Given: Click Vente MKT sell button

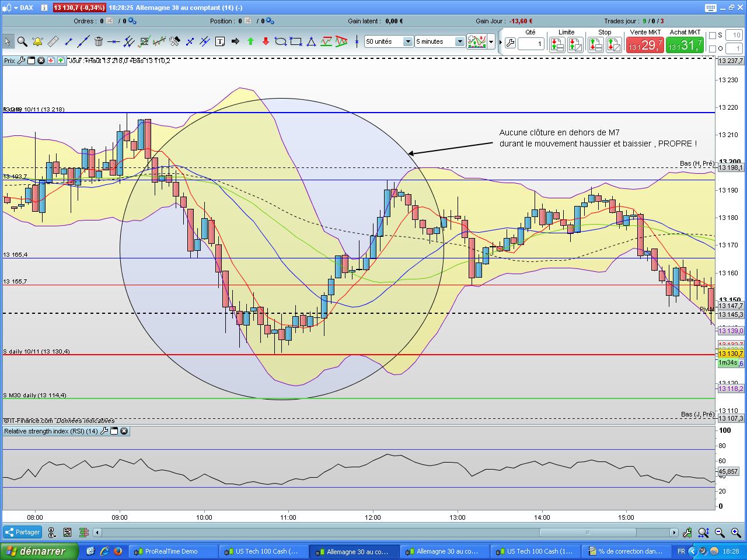Looking at the screenshot, I should [x=645, y=45].
